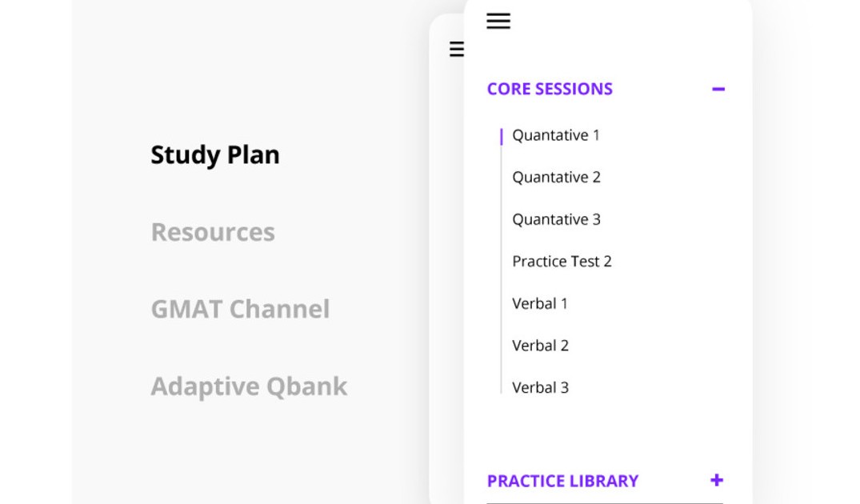The width and height of the screenshot is (860, 504).
Task: Select the Verbal 1 session
Action: point(540,303)
